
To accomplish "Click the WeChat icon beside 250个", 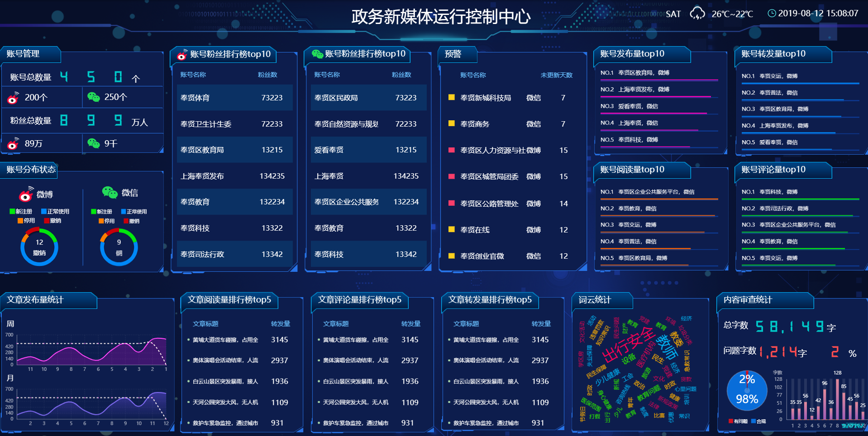I will click(x=94, y=97).
